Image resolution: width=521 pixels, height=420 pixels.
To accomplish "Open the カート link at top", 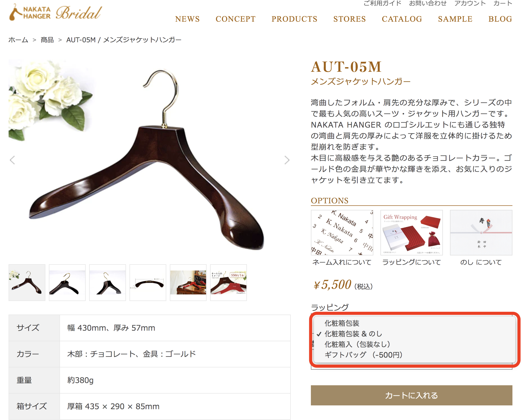I will coord(503,3).
